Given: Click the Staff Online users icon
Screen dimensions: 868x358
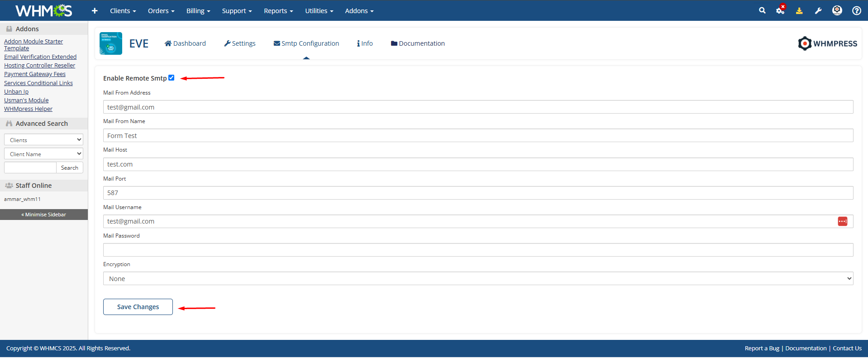Looking at the screenshot, I should [x=9, y=185].
